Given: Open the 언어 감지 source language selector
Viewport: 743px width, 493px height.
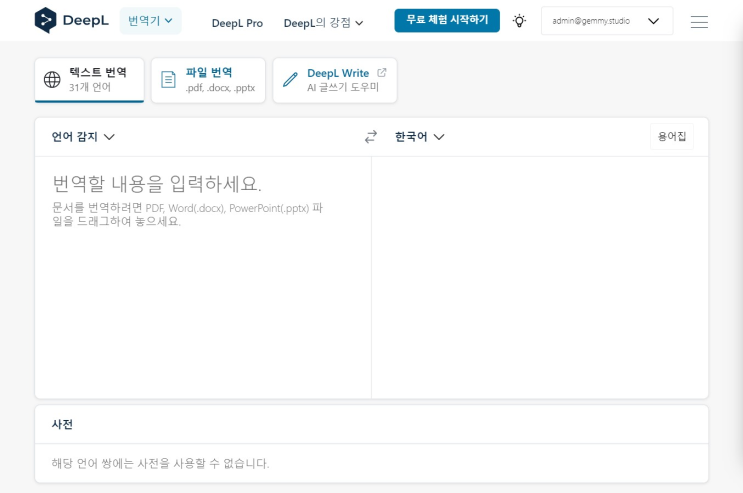Looking at the screenshot, I should (83, 137).
